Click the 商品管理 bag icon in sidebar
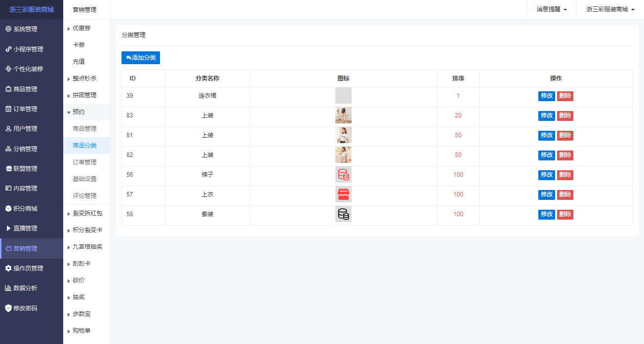The image size is (644, 344). pyautogui.click(x=8, y=89)
